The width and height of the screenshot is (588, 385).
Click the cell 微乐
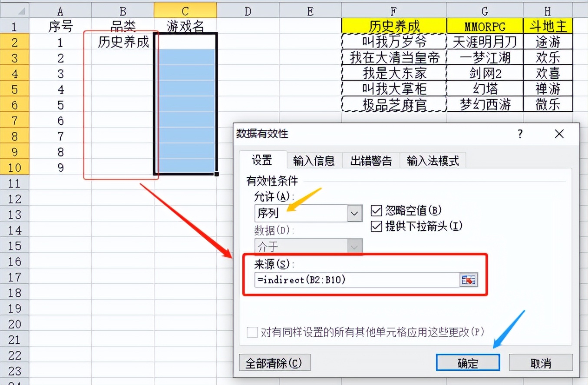(x=548, y=105)
